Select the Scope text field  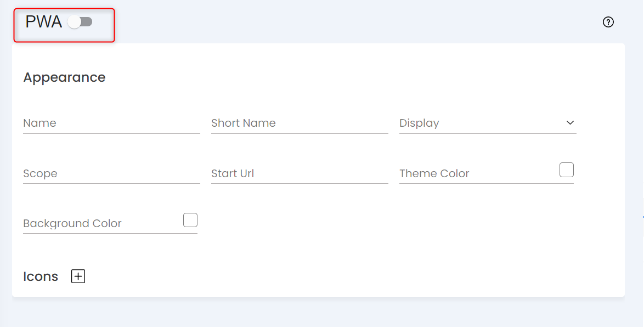click(112, 173)
